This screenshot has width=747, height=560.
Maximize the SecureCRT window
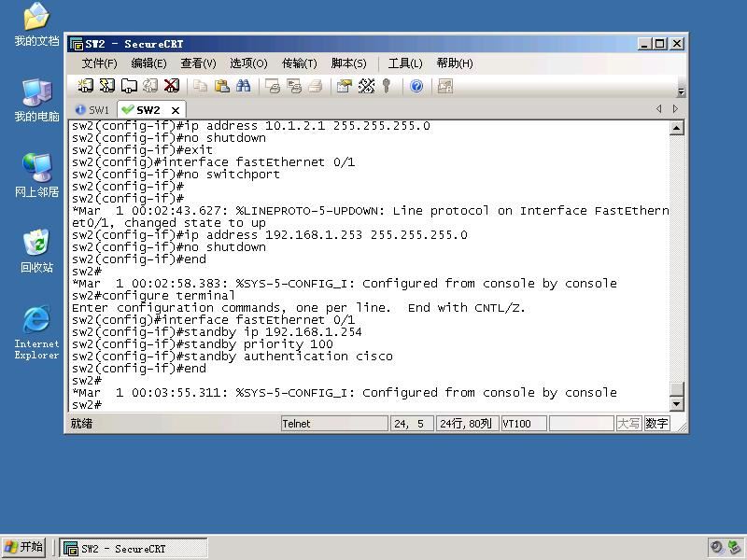660,44
